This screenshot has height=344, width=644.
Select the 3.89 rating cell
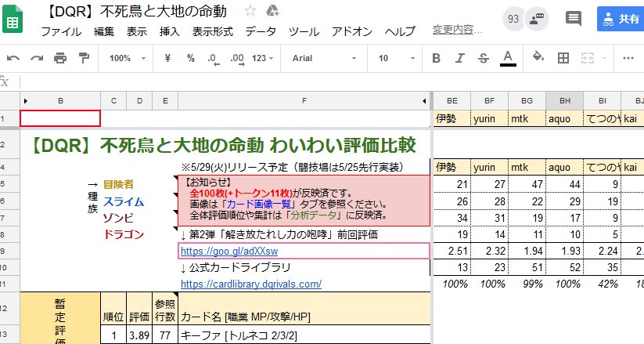click(x=139, y=335)
